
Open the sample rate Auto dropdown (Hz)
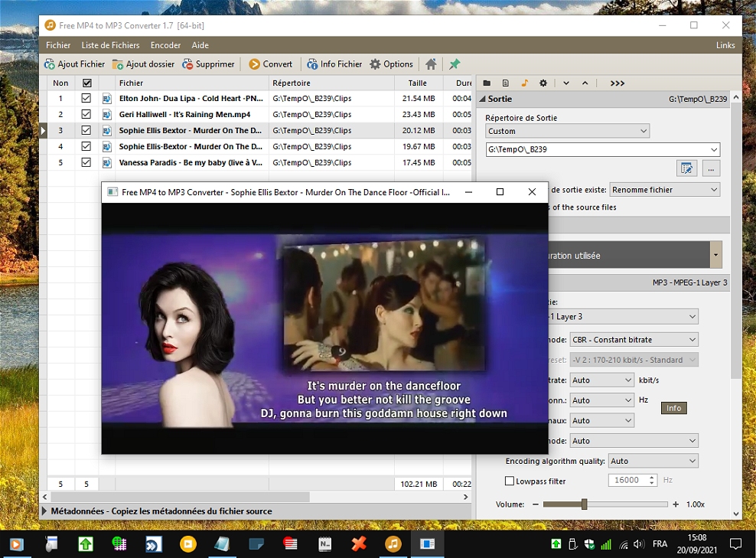601,400
